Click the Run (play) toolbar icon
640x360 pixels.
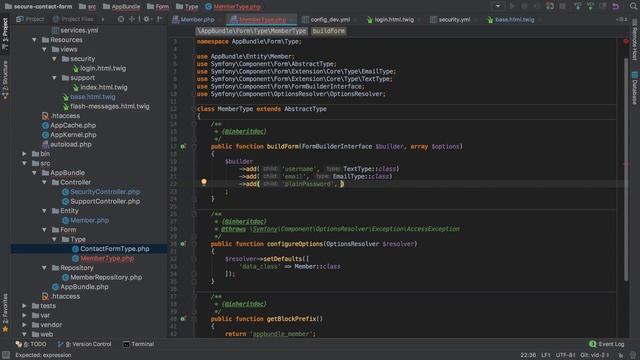click(512, 6)
